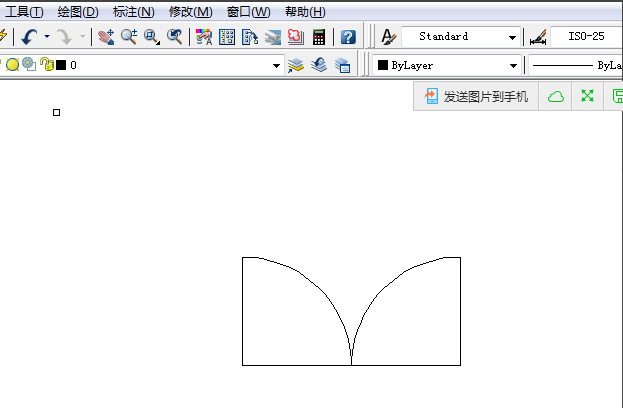Open the 窗口(W) menu
Viewport: 623px width, 408px height.
point(248,12)
